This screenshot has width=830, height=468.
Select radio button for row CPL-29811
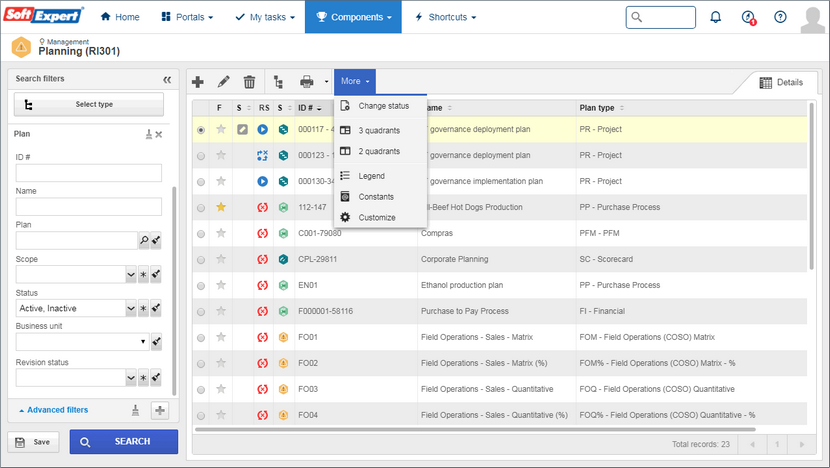click(x=201, y=260)
